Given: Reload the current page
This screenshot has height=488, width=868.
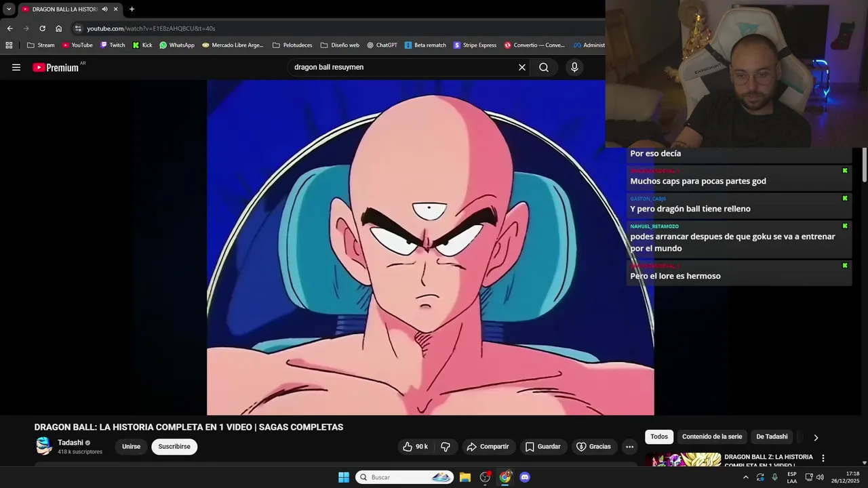Looking at the screenshot, I should (x=42, y=28).
